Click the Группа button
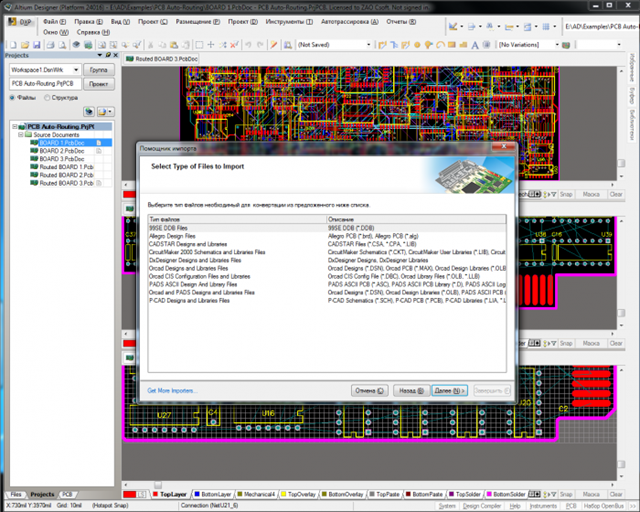 [99, 70]
